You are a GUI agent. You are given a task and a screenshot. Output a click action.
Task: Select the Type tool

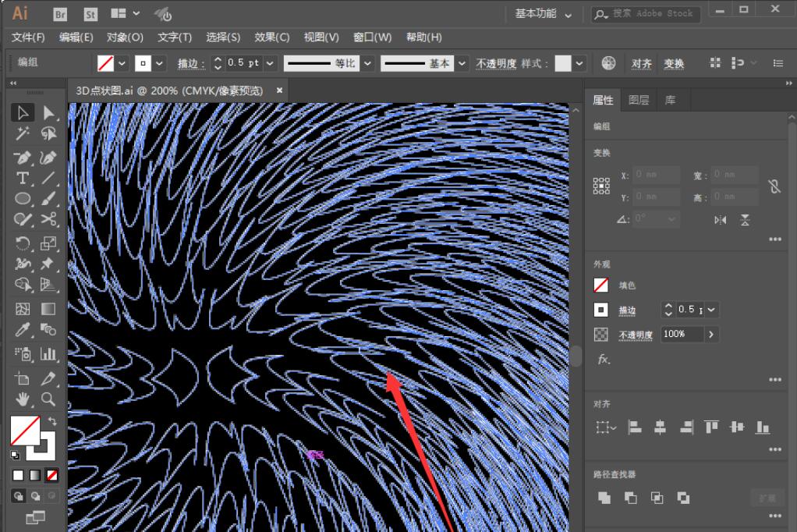23,179
